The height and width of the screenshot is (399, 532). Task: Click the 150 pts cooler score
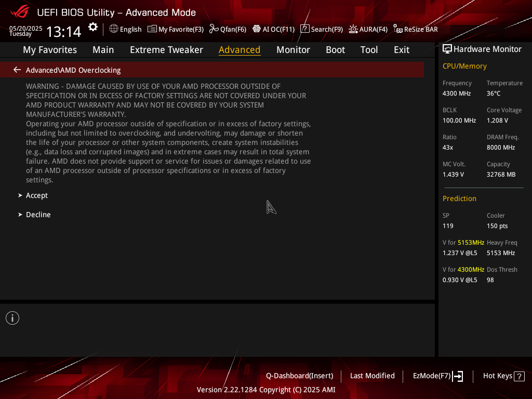[497, 226]
